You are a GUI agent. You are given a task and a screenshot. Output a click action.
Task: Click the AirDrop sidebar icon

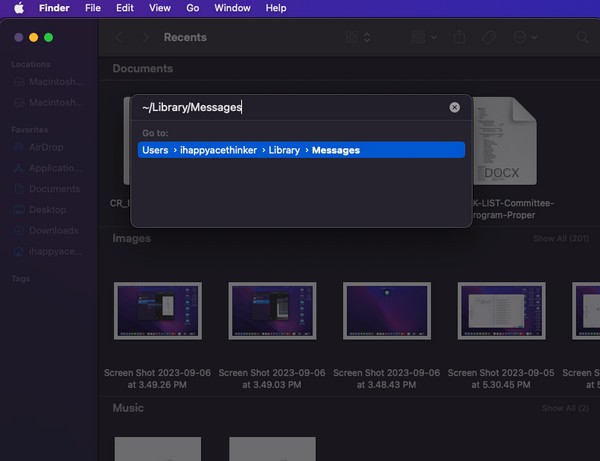pyautogui.click(x=19, y=147)
